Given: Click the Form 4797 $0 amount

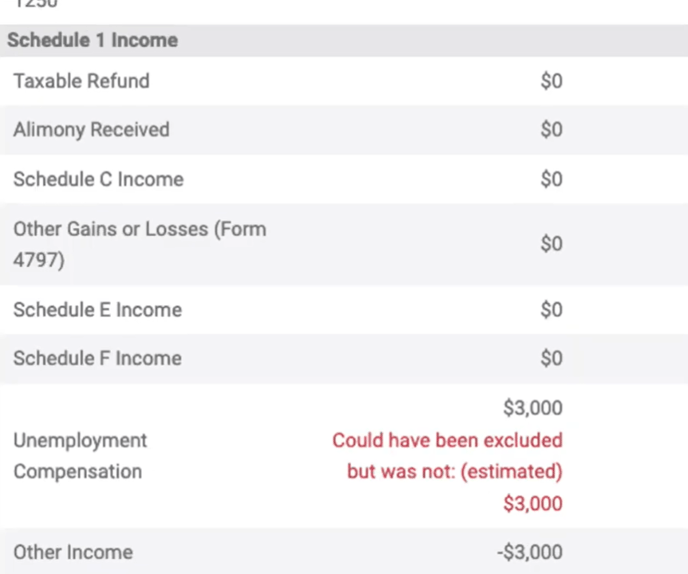Looking at the screenshot, I should pos(552,244).
